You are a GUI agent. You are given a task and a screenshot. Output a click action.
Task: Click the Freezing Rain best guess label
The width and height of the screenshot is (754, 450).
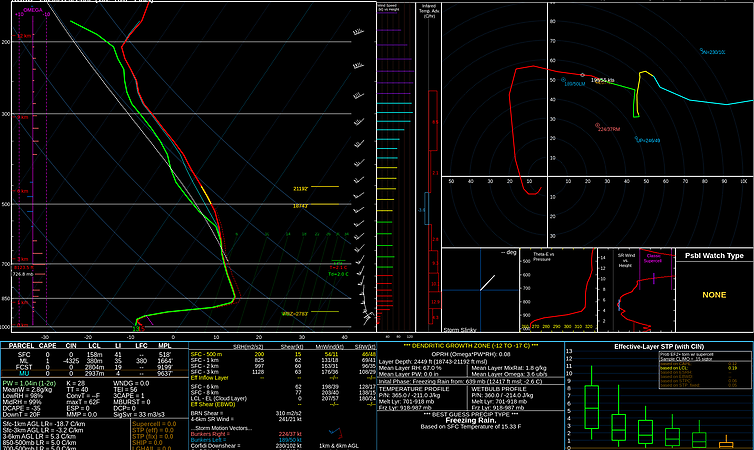(471, 420)
